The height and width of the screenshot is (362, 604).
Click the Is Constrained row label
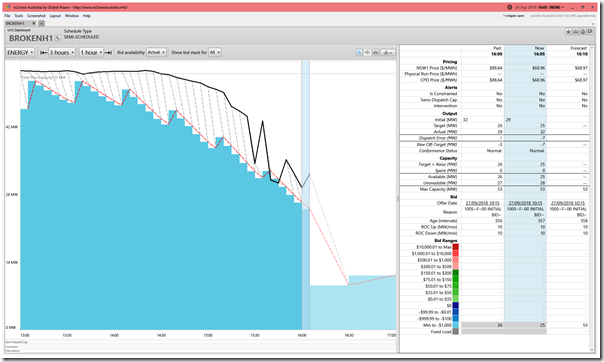click(443, 94)
